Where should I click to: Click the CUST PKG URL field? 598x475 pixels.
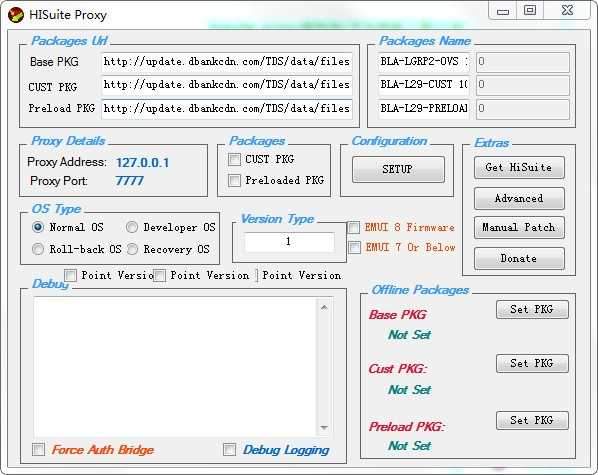coord(227,85)
